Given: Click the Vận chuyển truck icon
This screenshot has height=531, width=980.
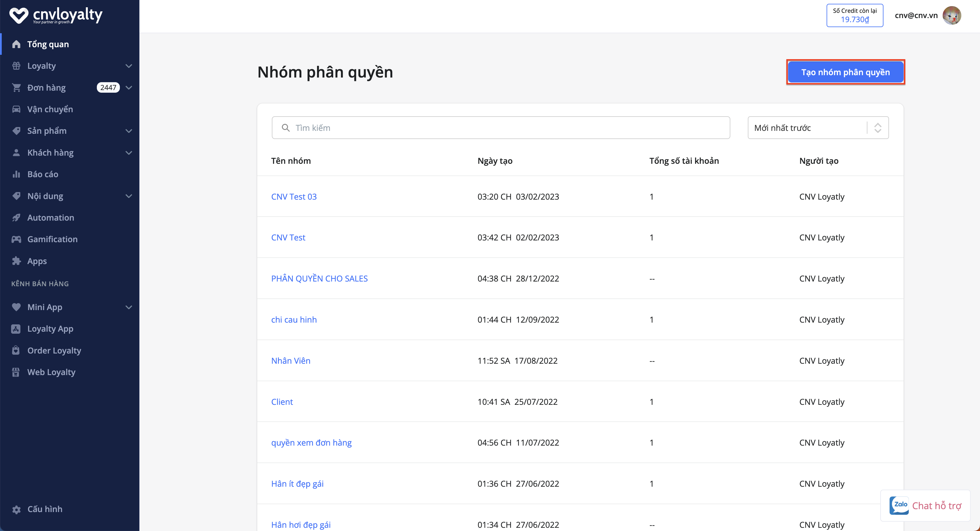Looking at the screenshot, I should pyautogui.click(x=16, y=109).
